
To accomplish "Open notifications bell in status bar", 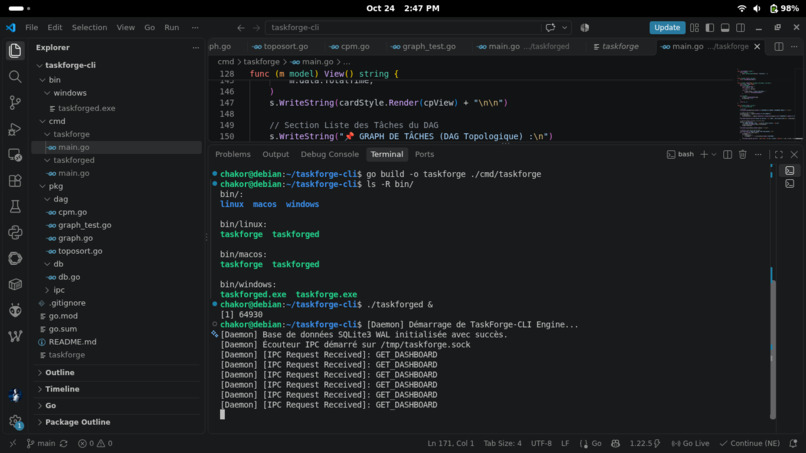I will pyautogui.click(x=793, y=443).
